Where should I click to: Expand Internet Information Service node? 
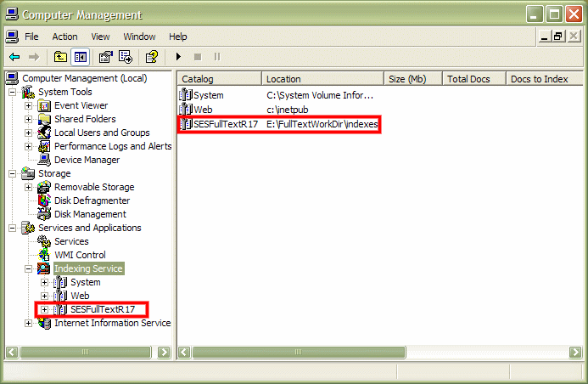tap(29, 323)
